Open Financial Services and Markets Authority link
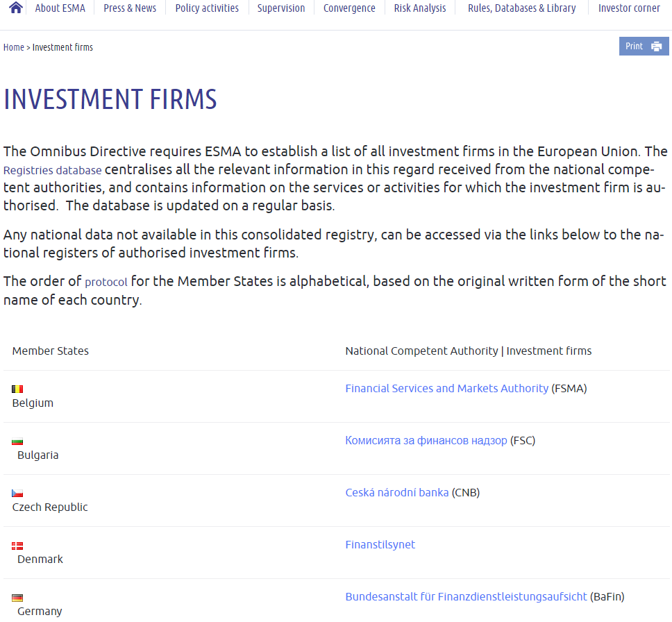This screenshot has width=672, height=622. coord(446,389)
